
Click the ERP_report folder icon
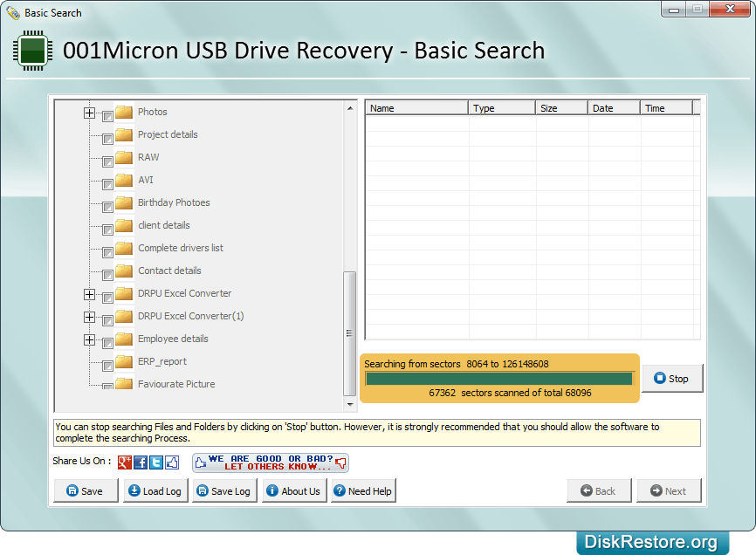pos(124,361)
